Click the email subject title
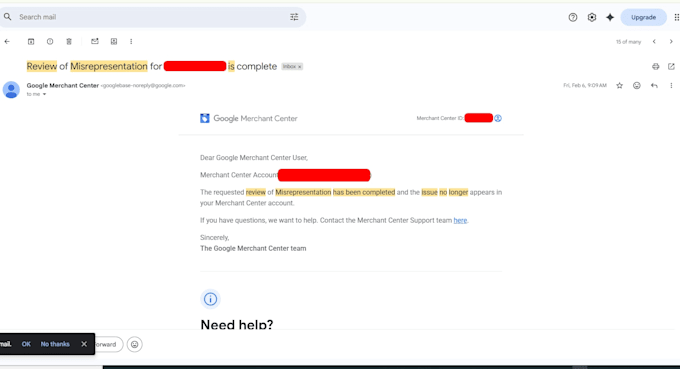Image resolution: width=680 pixels, height=369 pixels. tap(152, 66)
